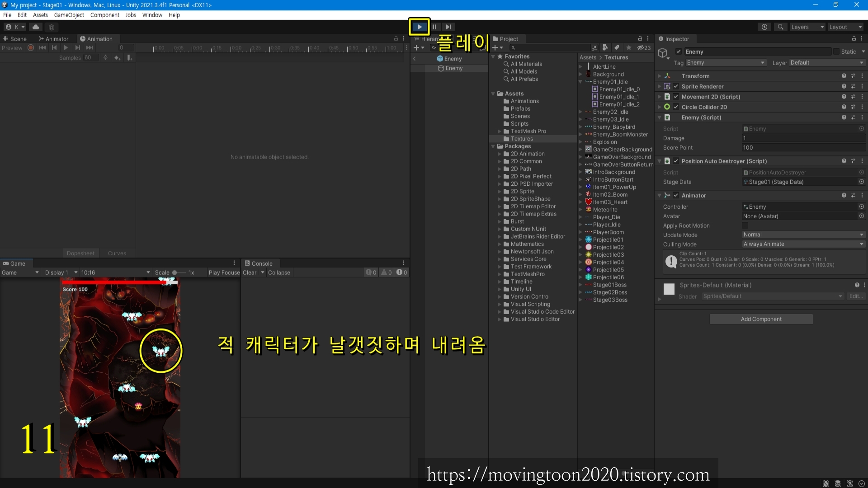The width and height of the screenshot is (868, 488).
Task: Switch to the Animator tab
Action: click(x=54, y=39)
